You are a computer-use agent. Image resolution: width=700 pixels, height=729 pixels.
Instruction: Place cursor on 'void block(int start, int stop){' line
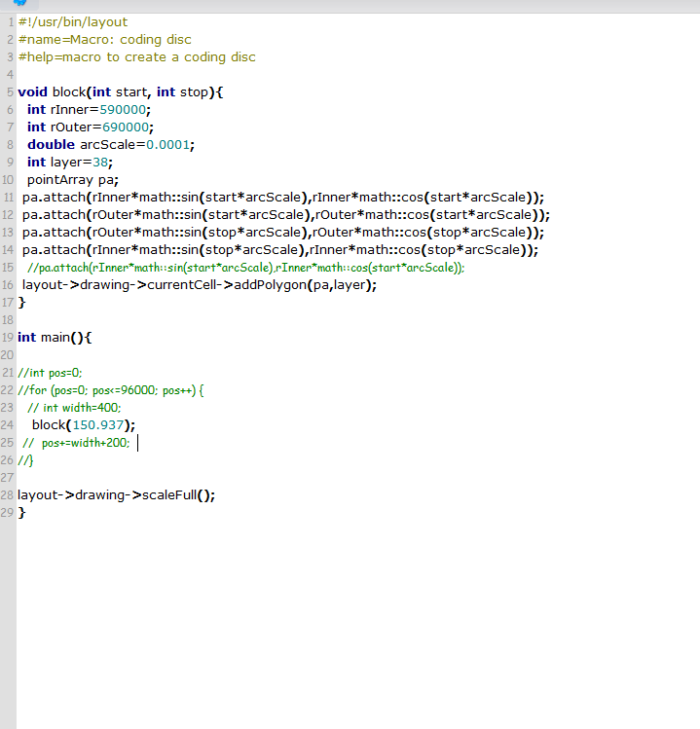pyautogui.click(x=121, y=92)
